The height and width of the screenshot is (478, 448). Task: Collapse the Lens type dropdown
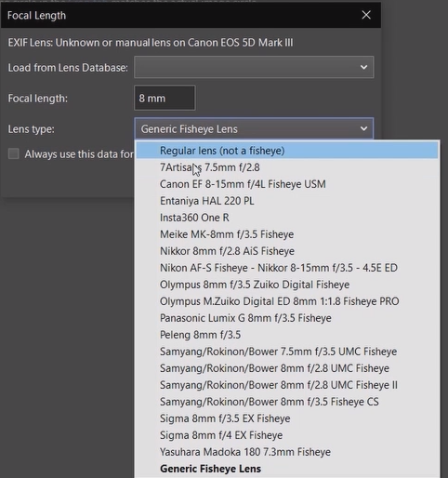pyautogui.click(x=254, y=128)
